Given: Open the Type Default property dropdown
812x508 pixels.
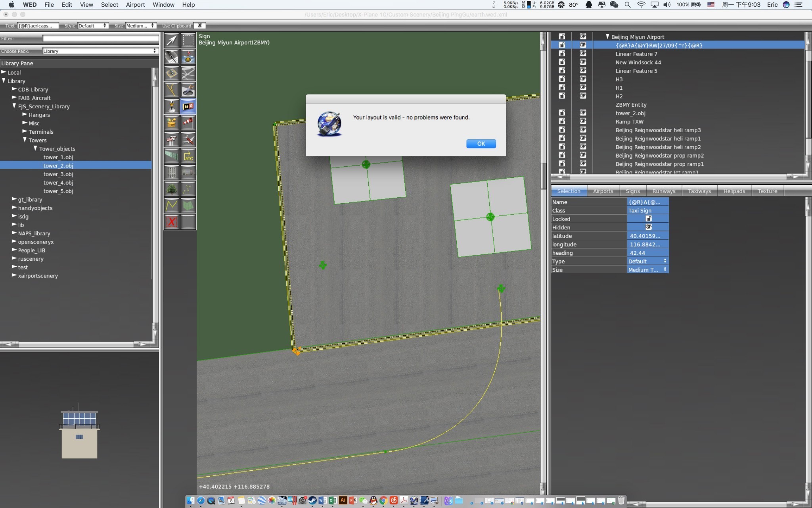Looking at the screenshot, I should (647, 261).
